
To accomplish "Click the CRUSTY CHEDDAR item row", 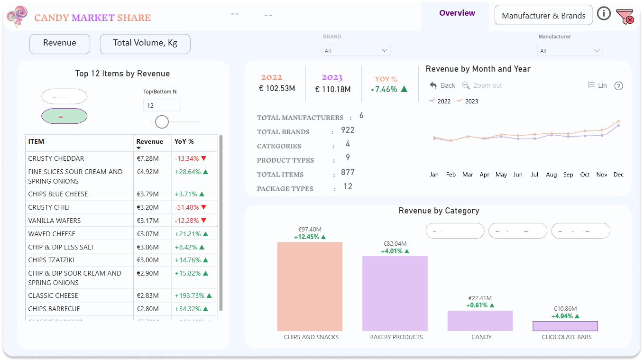I will click(x=122, y=158).
